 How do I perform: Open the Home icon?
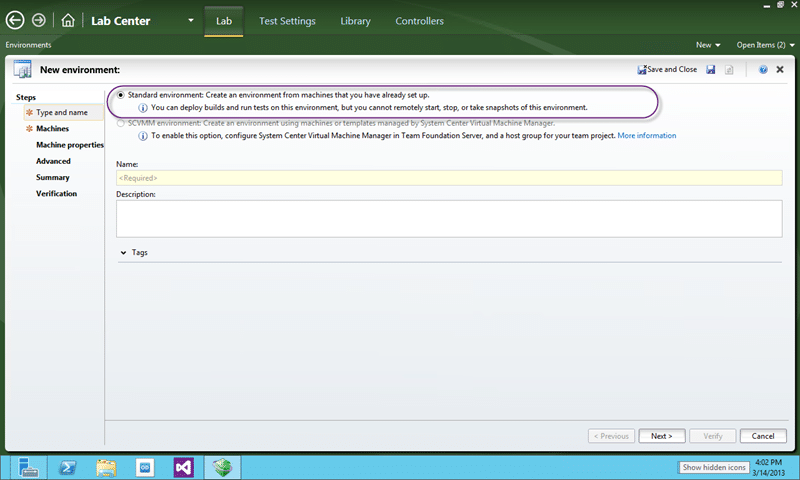point(68,20)
